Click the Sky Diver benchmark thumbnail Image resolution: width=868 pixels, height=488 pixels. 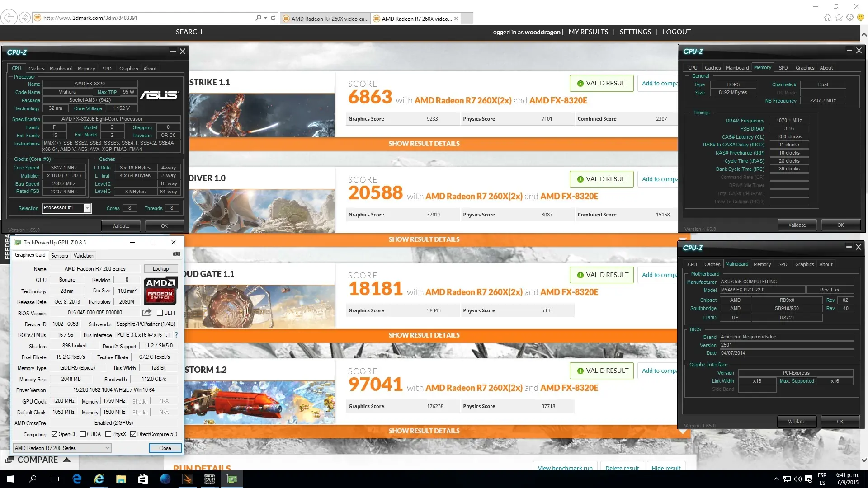(262, 211)
